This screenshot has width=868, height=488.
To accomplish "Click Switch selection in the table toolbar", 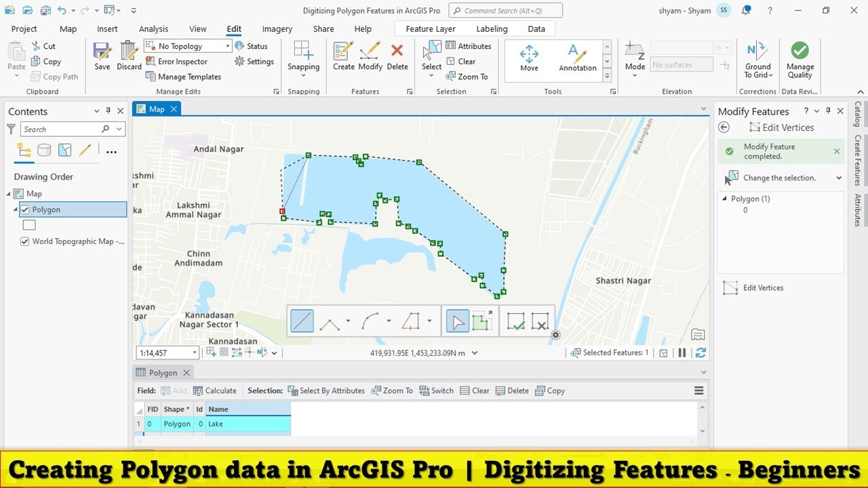I will coord(436,390).
